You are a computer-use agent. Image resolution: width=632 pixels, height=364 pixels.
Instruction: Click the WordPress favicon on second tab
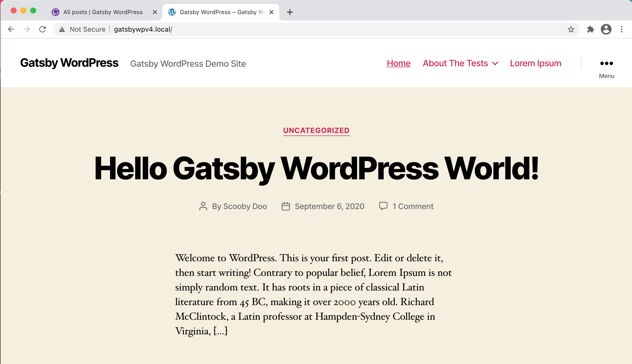[x=172, y=12]
